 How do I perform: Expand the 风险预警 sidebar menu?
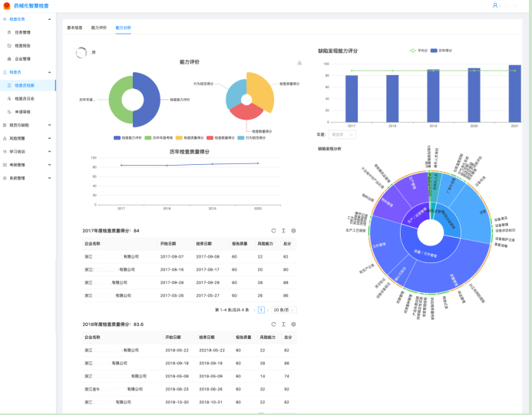point(28,138)
